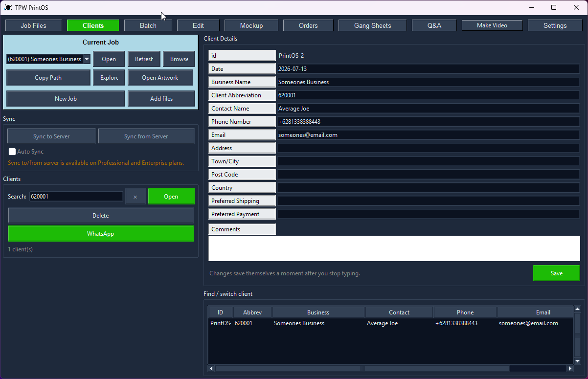
Task: Clear the client search with the × button
Action: tap(135, 197)
